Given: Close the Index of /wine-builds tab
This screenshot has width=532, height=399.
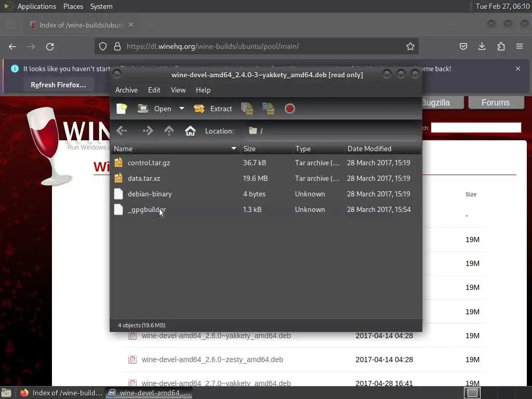Looking at the screenshot, I should point(131,25).
